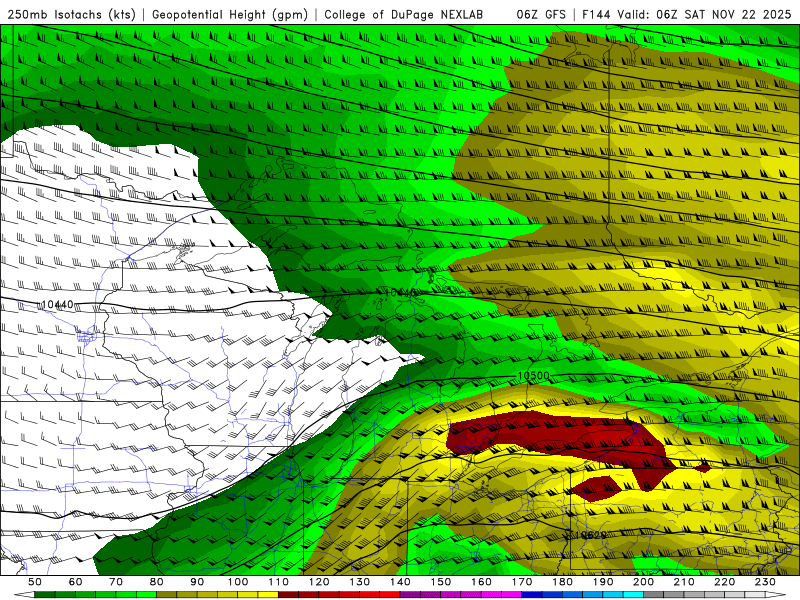This screenshot has height=600, width=800.
Task: Click the 200 value on the color scale
Action: [644, 582]
